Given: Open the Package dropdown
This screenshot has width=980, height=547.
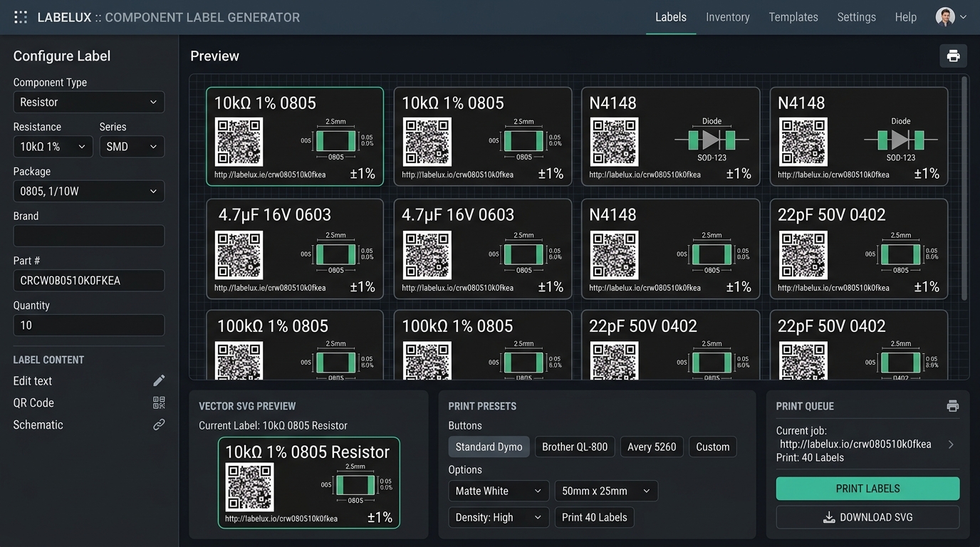Looking at the screenshot, I should click(89, 191).
